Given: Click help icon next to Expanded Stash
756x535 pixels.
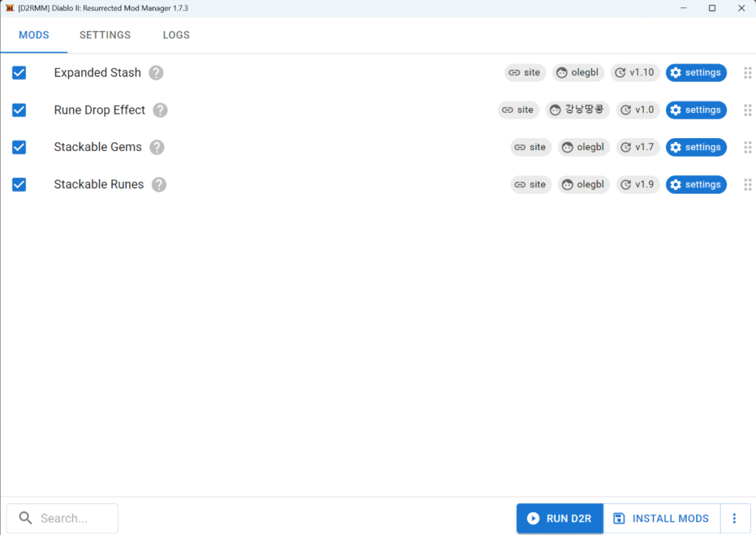Looking at the screenshot, I should tap(156, 73).
